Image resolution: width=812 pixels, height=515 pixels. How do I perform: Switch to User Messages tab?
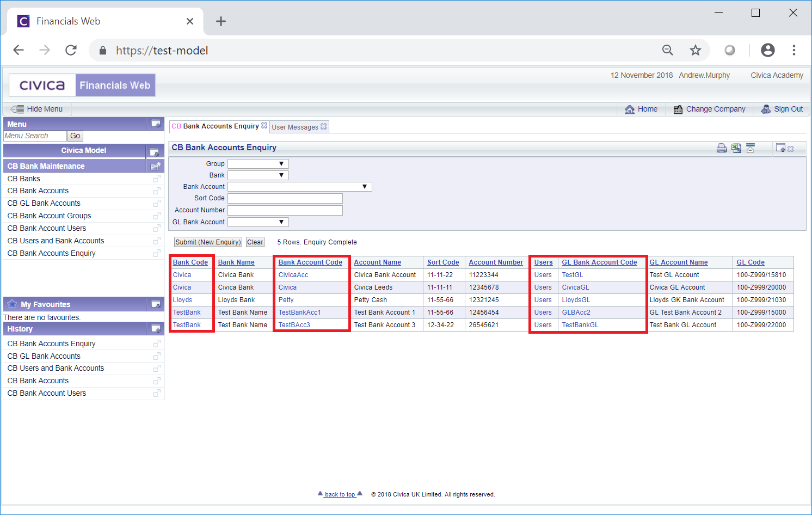tap(295, 127)
